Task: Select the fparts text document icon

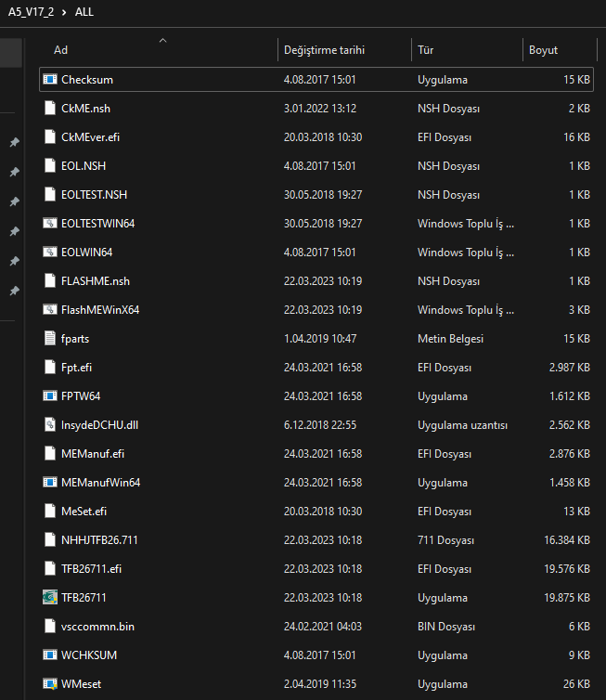Action: coord(50,338)
